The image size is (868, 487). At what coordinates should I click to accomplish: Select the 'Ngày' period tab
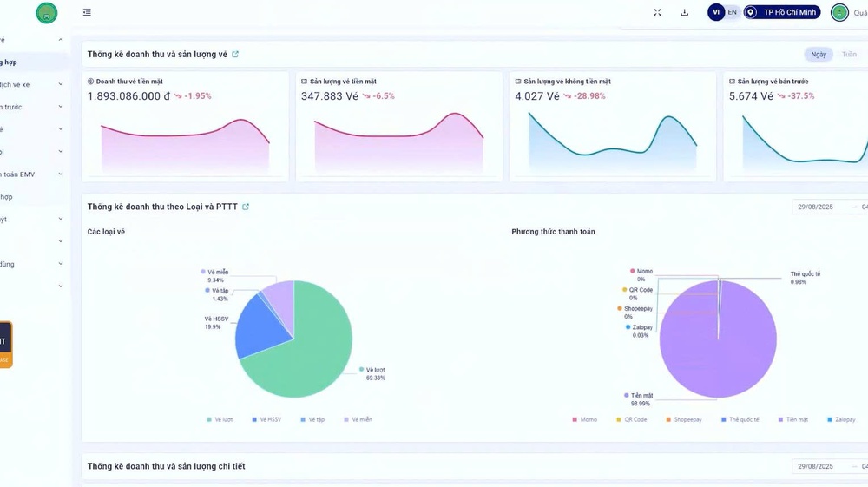pos(819,54)
